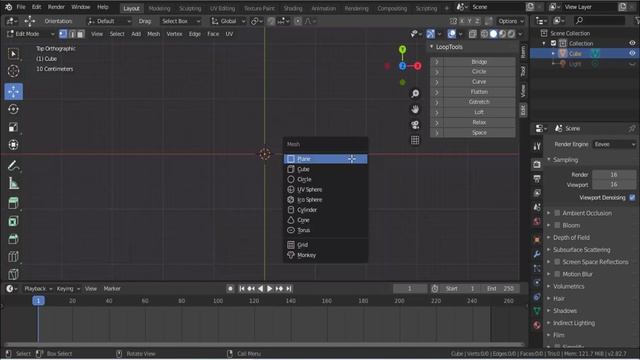Image resolution: width=640 pixels, height=360 pixels.
Task: Select the Measure tool
Action: pos(13,184)
